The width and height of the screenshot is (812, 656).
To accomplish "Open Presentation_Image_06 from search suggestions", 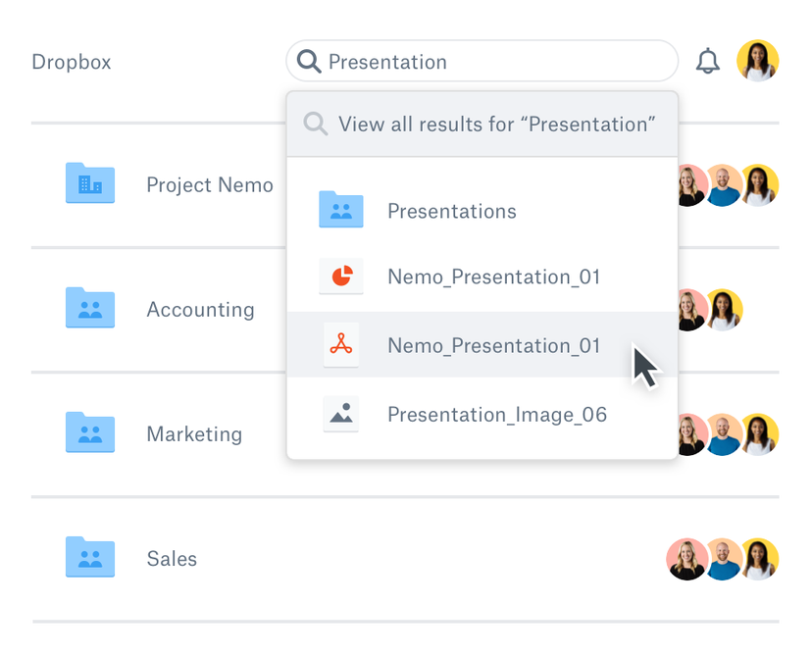I will tap(497, 413).
